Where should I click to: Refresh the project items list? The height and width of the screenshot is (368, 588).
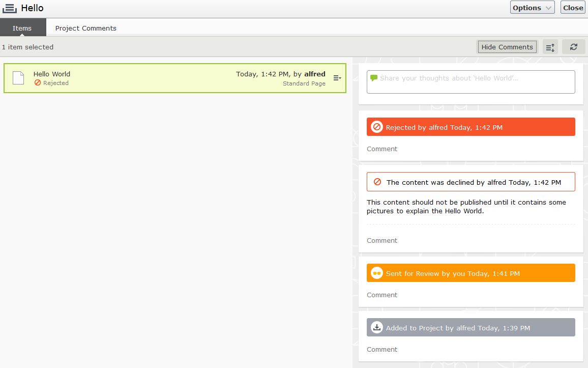click(573, 47)
